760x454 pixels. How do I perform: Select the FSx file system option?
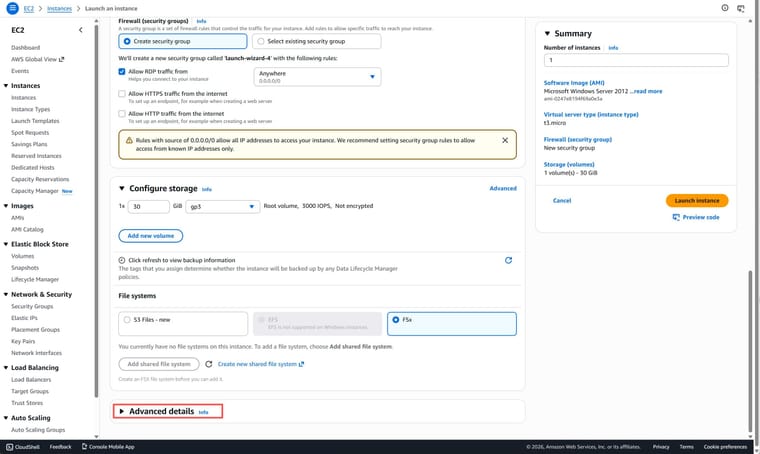click(x=452, y=324)
